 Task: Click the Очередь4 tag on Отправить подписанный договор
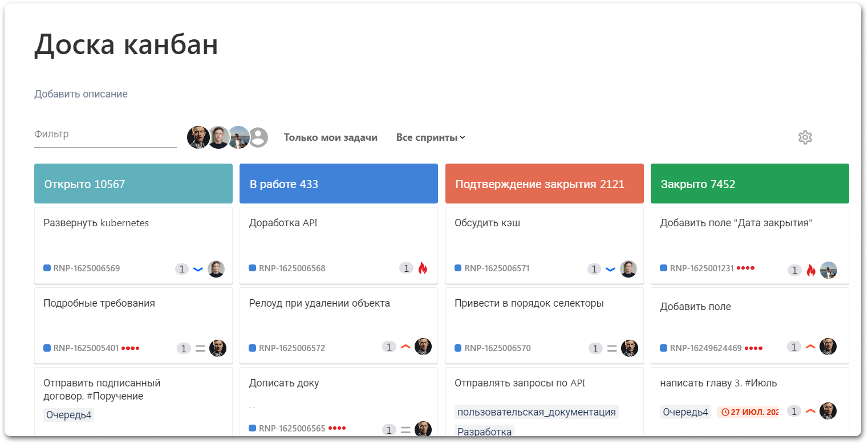point(68,415)
